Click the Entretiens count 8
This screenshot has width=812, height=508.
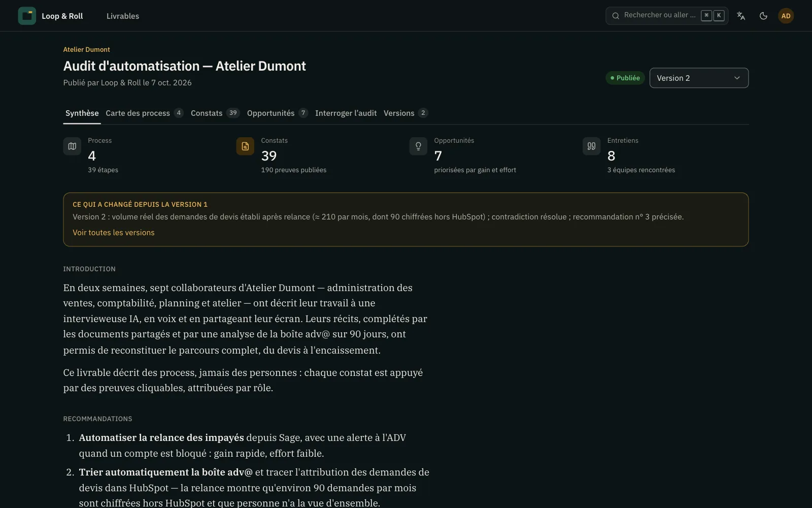(x=611, y=155)
